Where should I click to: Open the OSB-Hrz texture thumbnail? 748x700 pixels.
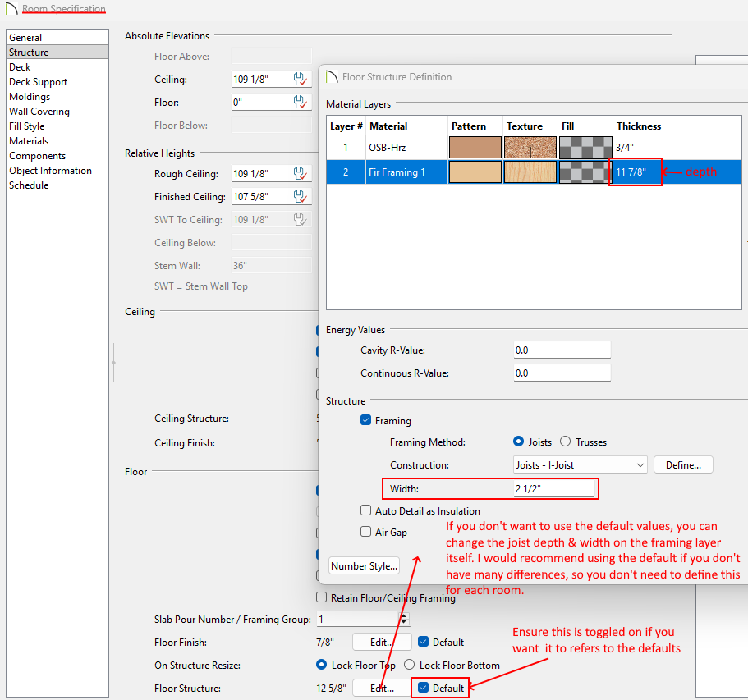[x=530, y=148]
